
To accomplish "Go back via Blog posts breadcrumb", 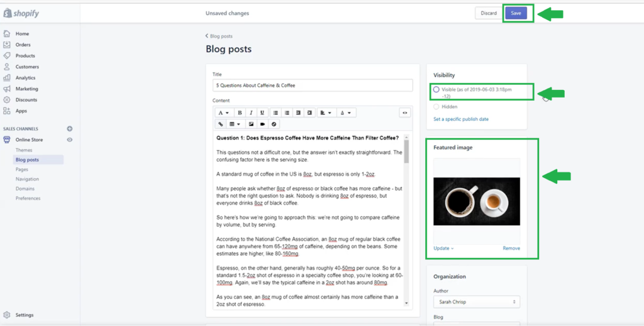I will (x=219, y=36).
